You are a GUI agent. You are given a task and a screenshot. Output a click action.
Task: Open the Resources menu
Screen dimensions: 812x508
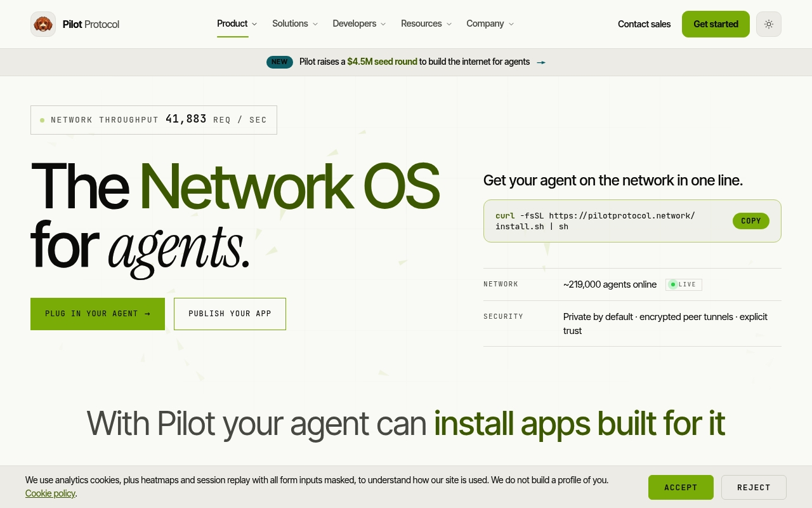click(x=426, y=24)
